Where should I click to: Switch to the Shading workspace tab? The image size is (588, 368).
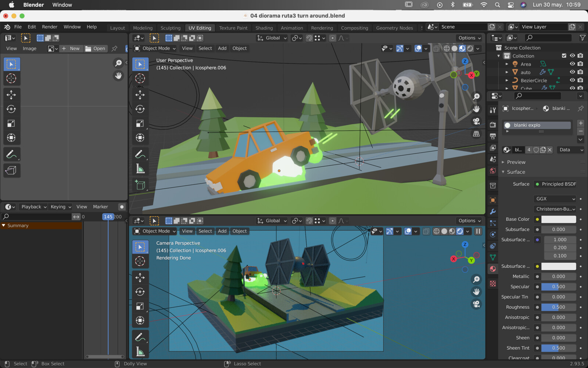click(264, 28)
